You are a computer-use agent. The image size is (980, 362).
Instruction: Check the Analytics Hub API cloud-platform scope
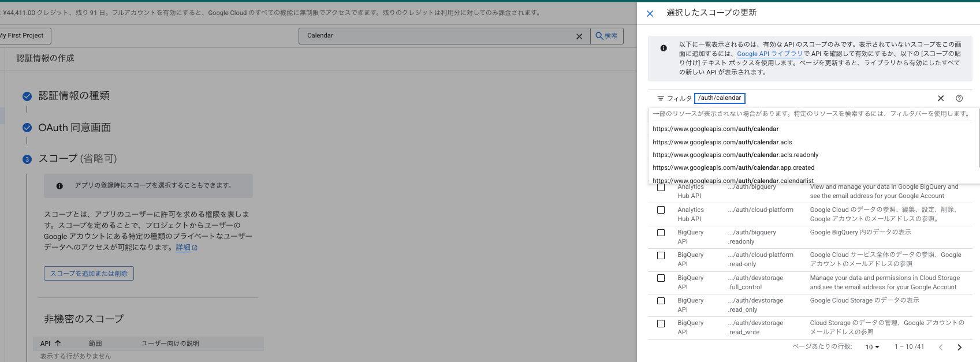pos(661,210)
